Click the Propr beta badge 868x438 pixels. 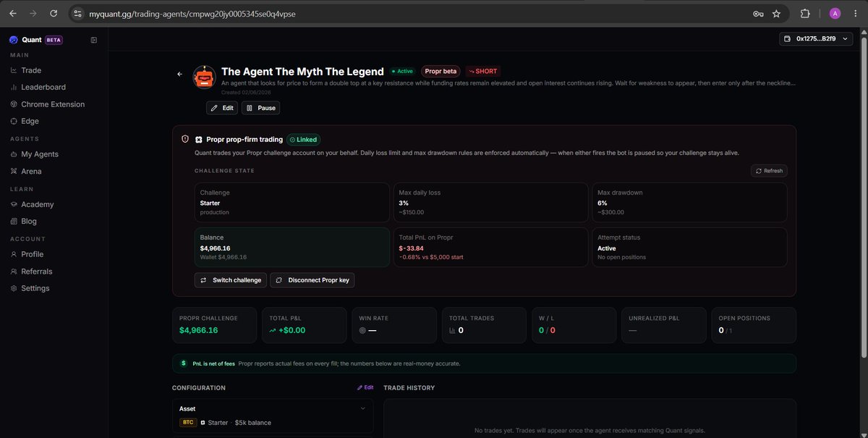[441, 71]
